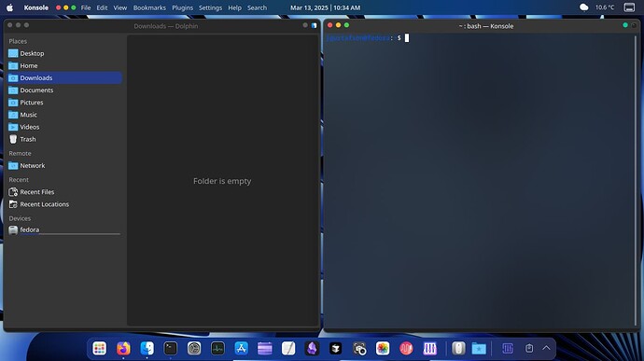Open the Plugins menu
Screen dimensions: 644x361
[x=182, y=7]
